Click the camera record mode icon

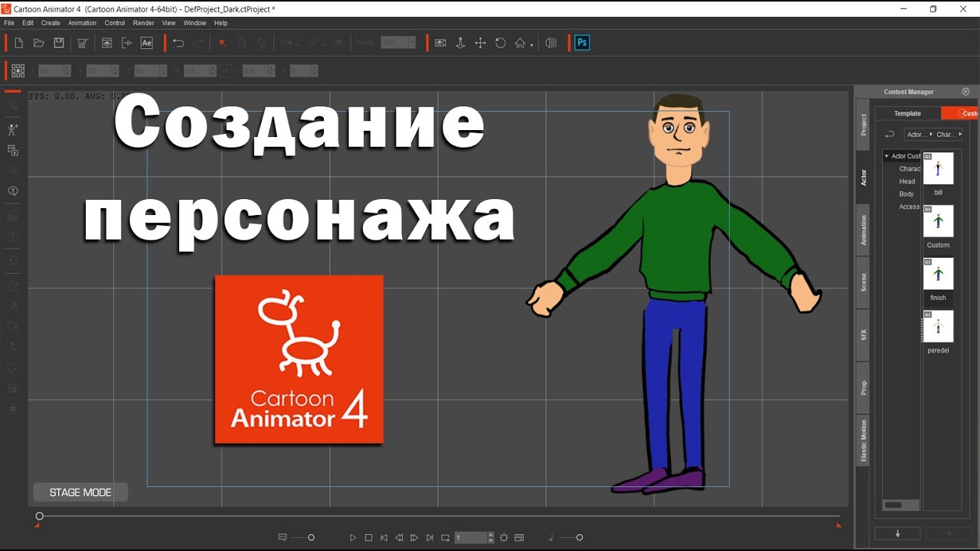(x=440, y=43)
